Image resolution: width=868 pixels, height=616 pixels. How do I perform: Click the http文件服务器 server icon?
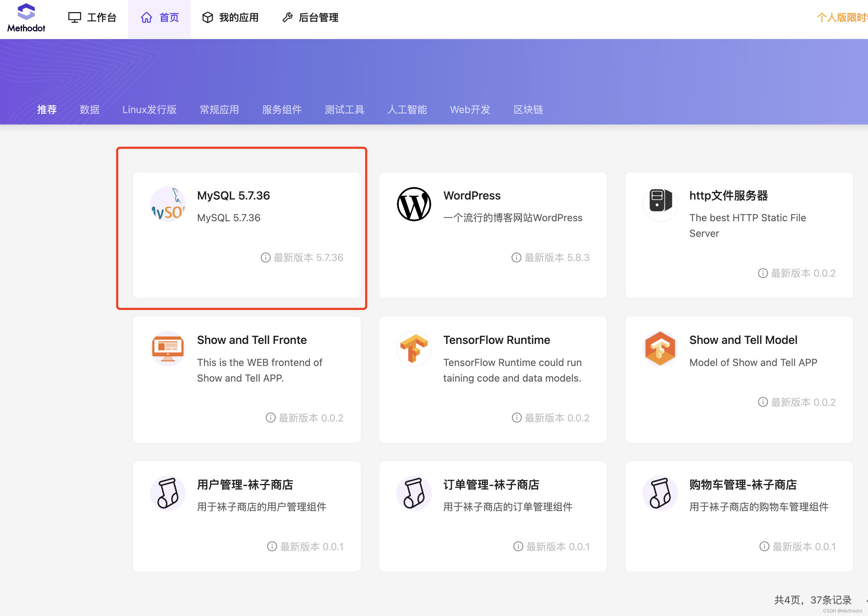pyautogui.click(x=660, y=200)
